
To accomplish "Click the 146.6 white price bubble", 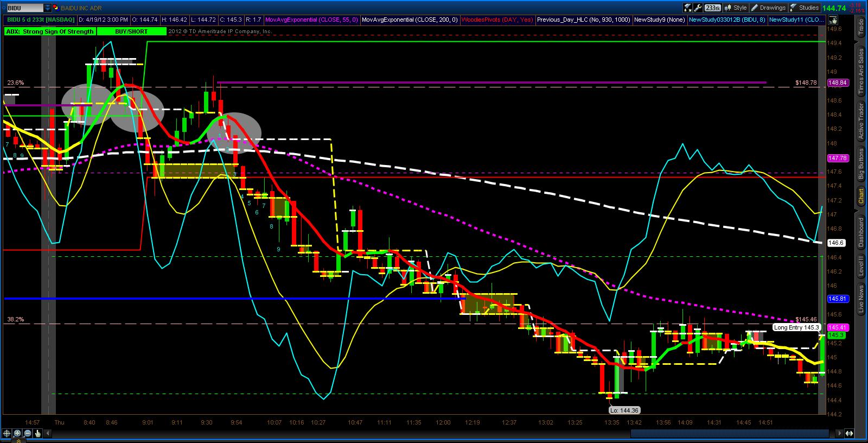I will [x=836, y=243].
